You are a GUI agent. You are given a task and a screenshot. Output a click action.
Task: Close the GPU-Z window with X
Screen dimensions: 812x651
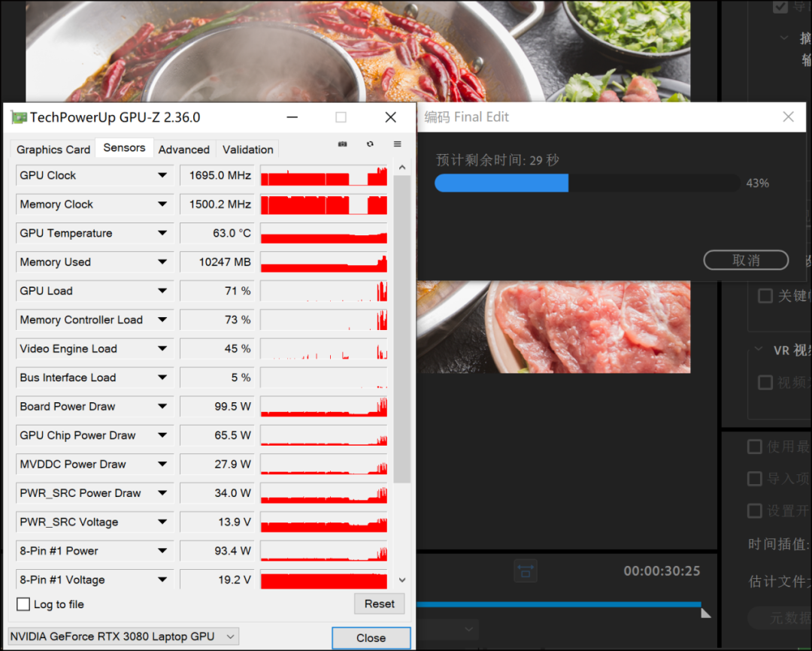pos(390,117)
